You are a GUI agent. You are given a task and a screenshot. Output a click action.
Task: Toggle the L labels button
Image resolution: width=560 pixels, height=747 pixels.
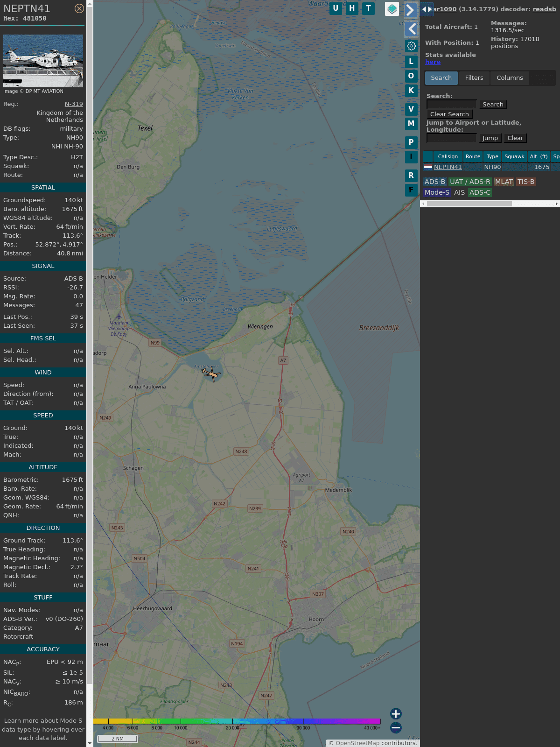pyautogui.click(x=411, y=61)
